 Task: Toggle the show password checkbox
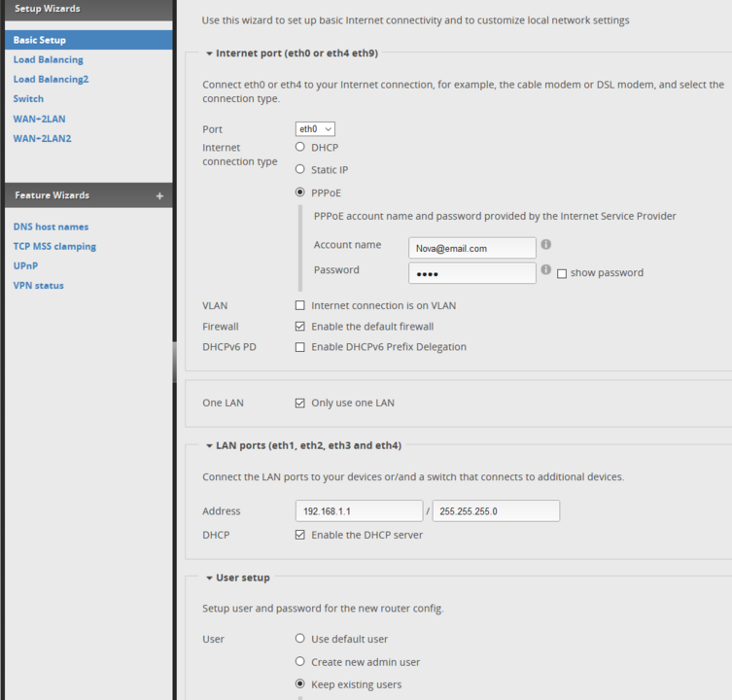tap(562, 273)
